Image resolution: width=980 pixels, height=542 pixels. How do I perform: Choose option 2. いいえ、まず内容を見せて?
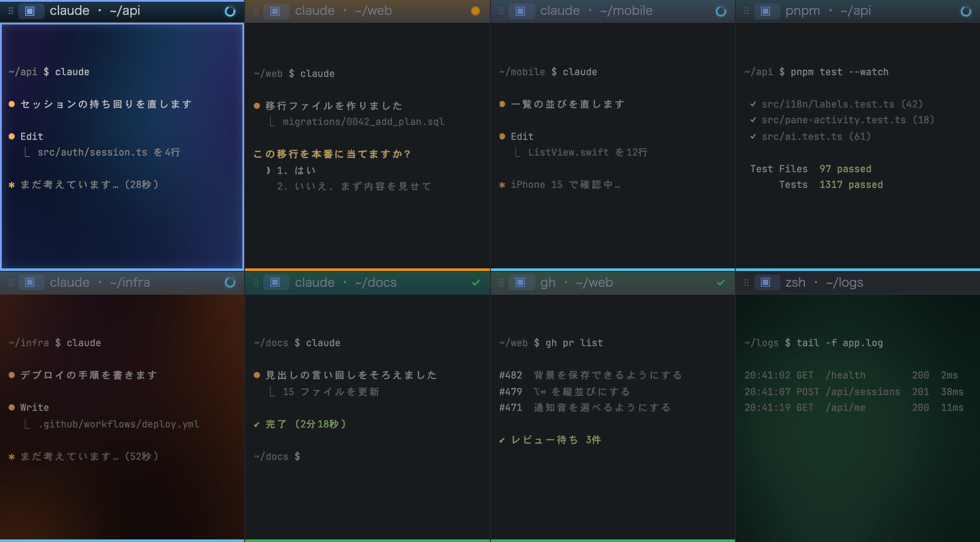point(354,187)
